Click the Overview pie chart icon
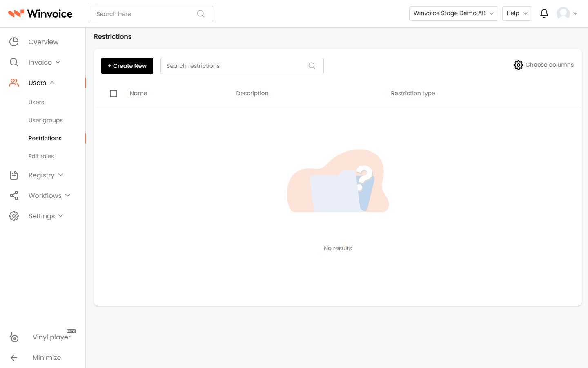The width and height of the screenshot is (588, 368). point(14,42)
